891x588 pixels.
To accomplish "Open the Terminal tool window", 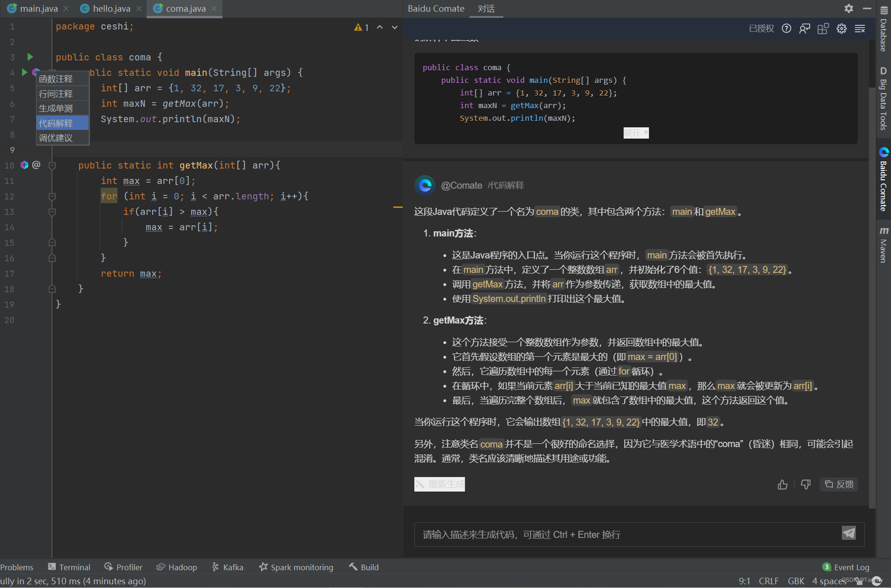I will [x=69, y=567].
